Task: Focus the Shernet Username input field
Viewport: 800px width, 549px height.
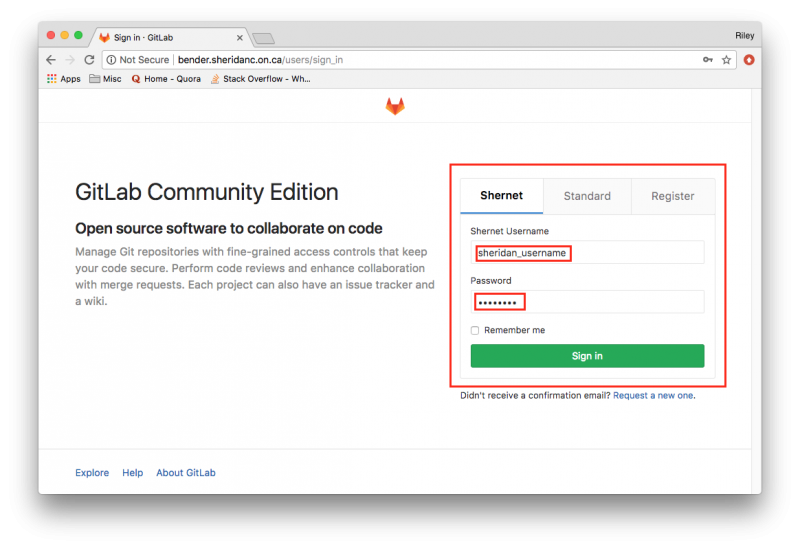Action: [x=587, y=252]
